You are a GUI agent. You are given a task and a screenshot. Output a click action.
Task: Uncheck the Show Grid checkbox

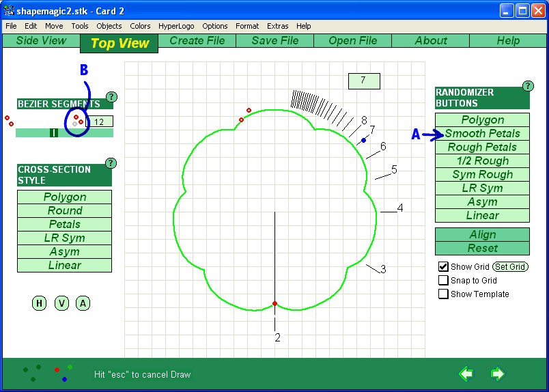click(x=443, y=266)
